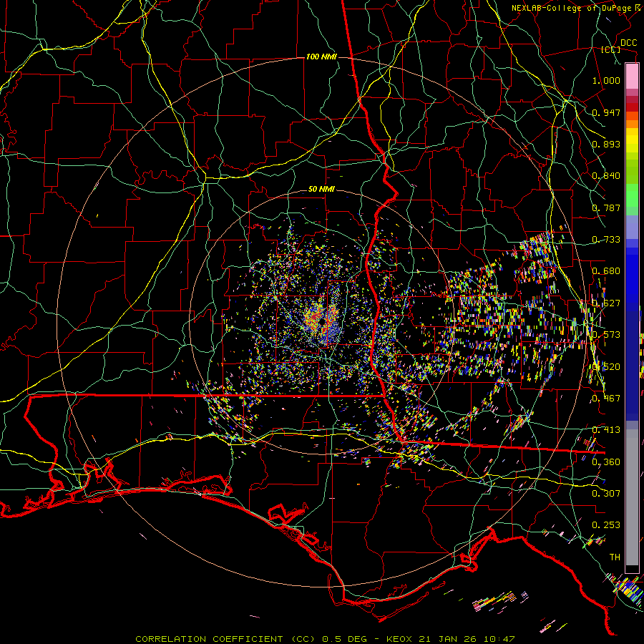Select the 0.787 scale value
The width and height of the screenshot is (644, 644).
606,208
